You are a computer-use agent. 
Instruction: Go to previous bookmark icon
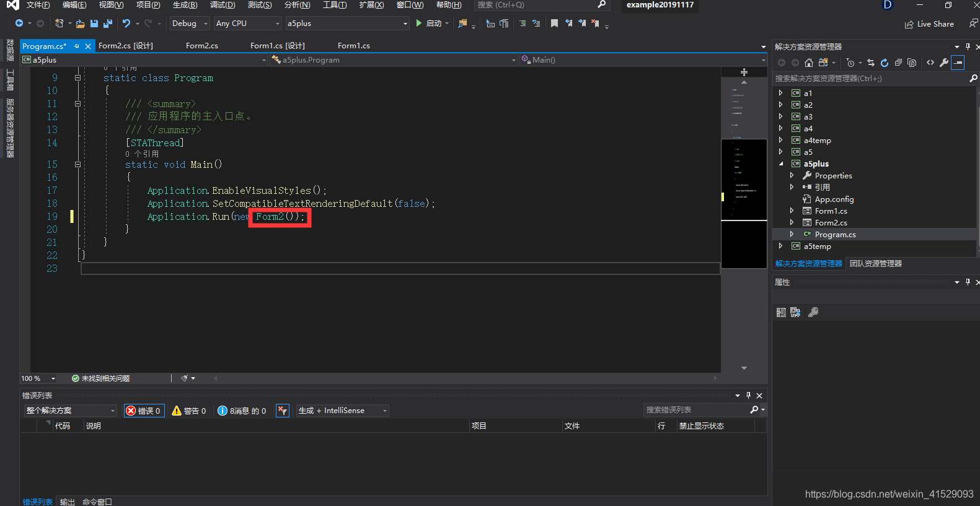pyautogui.click(x=568, y=24)
